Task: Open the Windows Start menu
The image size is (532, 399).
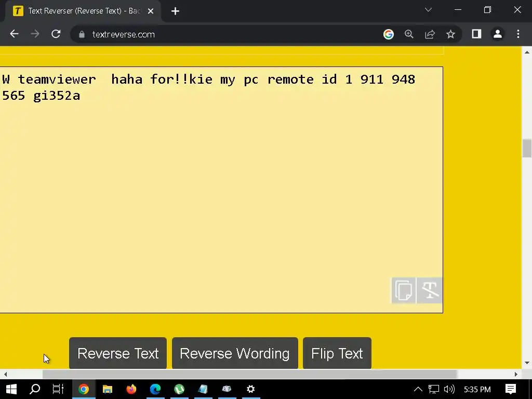Action: [x=11, y=389]
